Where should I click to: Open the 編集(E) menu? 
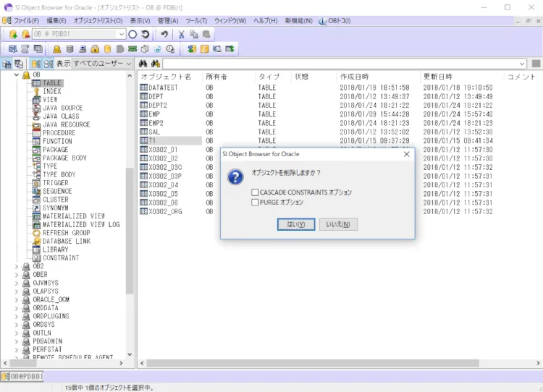(56, 21)
